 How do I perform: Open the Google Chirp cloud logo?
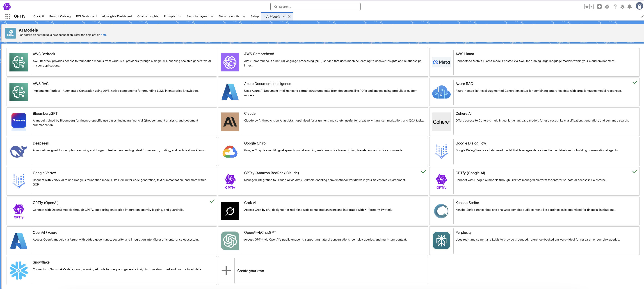[x=230, y=151]
